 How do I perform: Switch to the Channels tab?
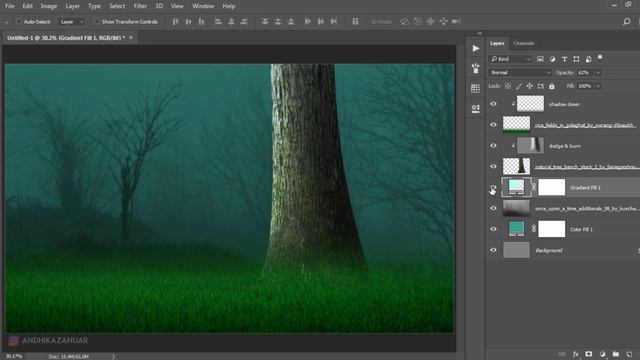524,43
